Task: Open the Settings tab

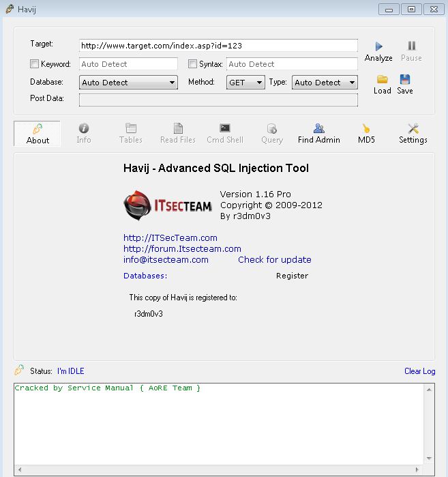Action: [413, 134]
